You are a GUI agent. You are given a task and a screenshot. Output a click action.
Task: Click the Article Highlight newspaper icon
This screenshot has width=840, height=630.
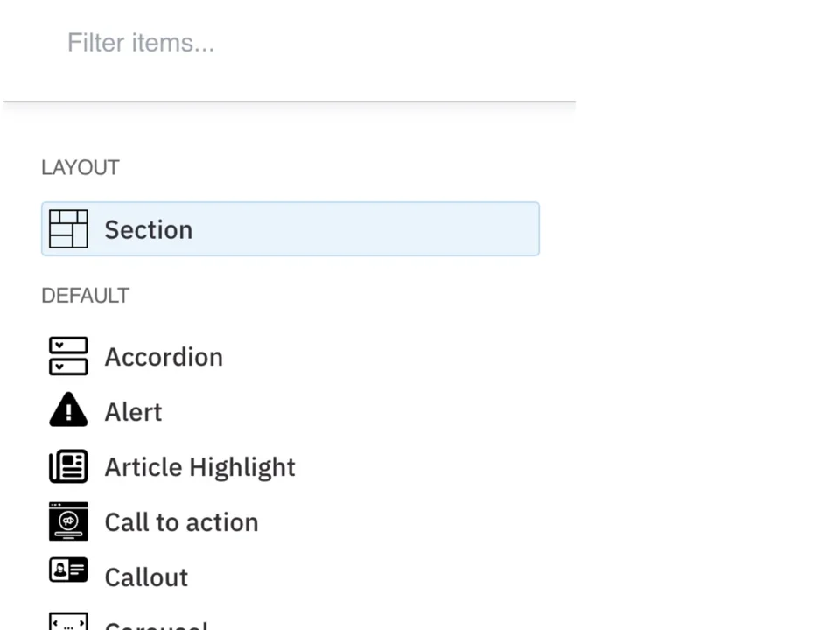point(68,466)
